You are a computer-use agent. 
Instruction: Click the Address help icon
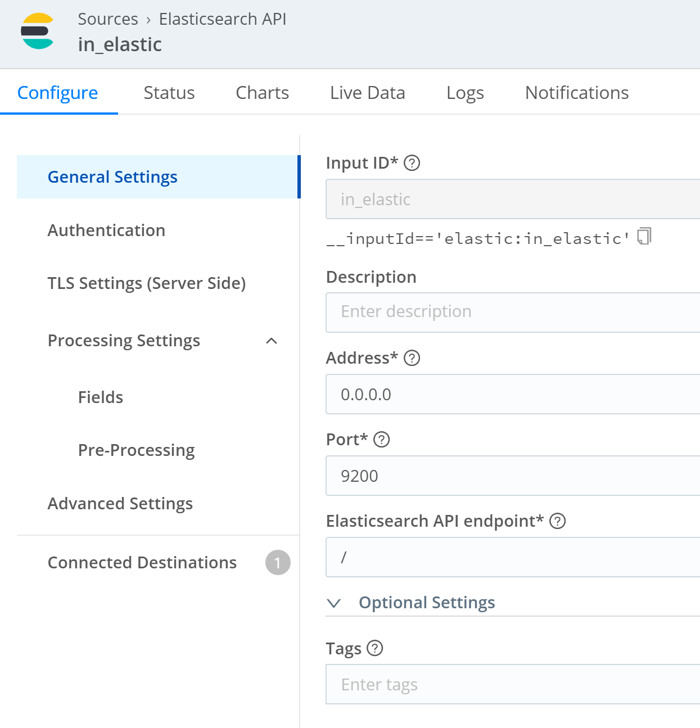412,358
